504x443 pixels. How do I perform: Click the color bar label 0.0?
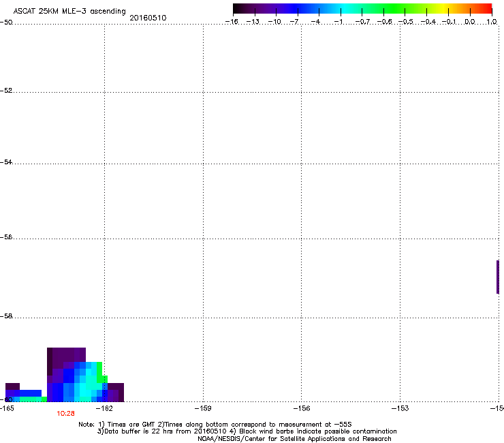click(470, 22)
